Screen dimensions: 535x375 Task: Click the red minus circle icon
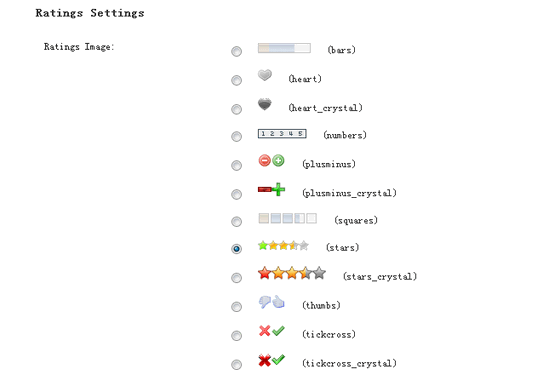[264, 160]
